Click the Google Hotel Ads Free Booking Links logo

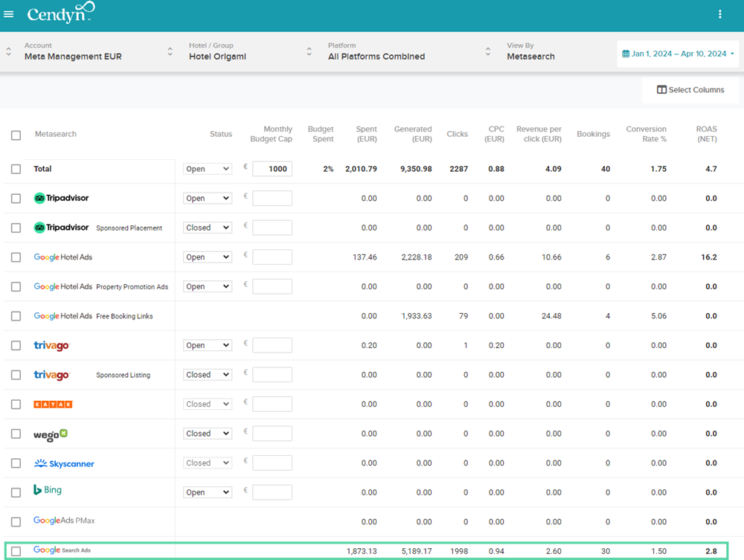tap(63, 316)
